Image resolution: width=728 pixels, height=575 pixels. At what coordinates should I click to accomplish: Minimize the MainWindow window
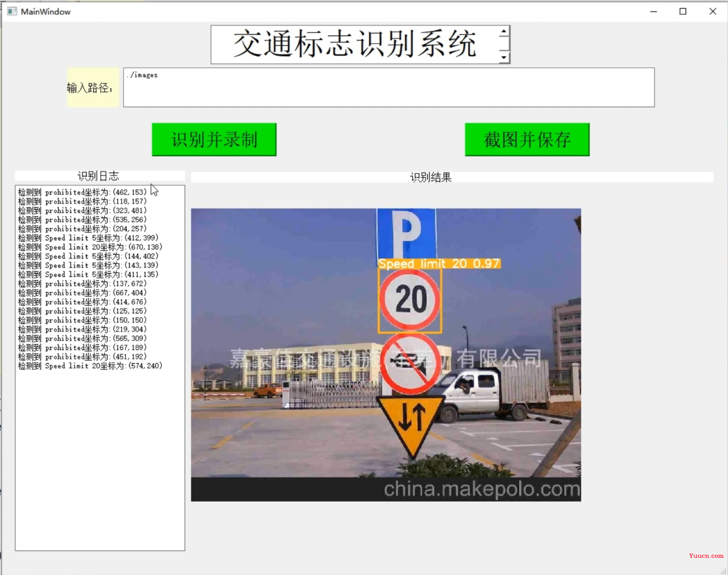tap(653, 12)
